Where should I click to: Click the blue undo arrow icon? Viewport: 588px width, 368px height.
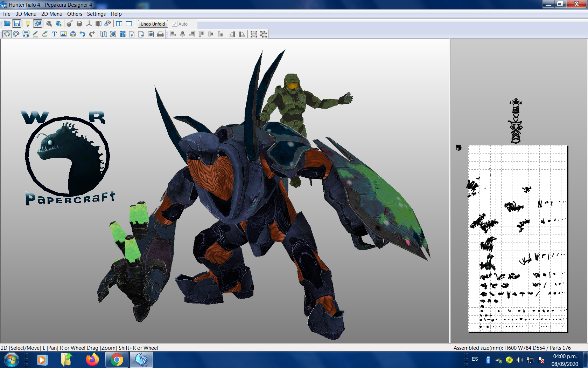point(82,34)
